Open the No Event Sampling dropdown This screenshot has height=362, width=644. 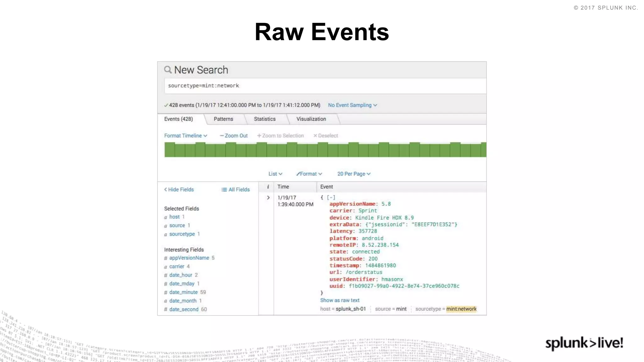point(353,105)
